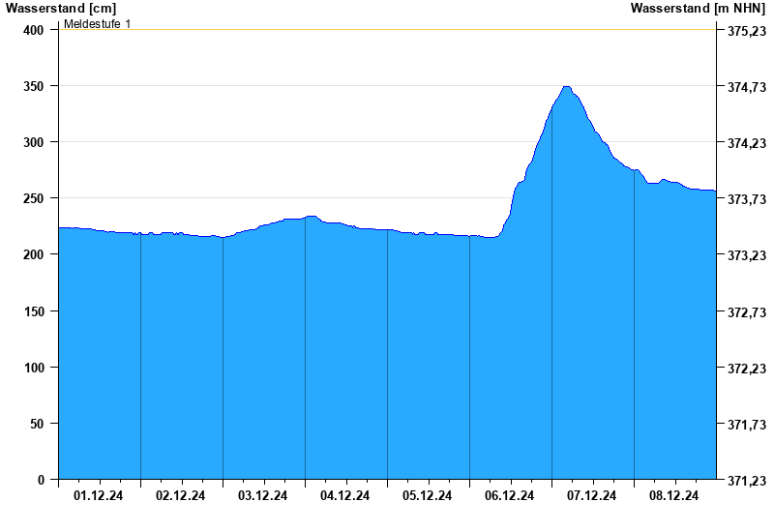The width and height of the screenshot is (774, 532).
Task: Click the 375,23 value on the right axis
Action: (747, 31)
